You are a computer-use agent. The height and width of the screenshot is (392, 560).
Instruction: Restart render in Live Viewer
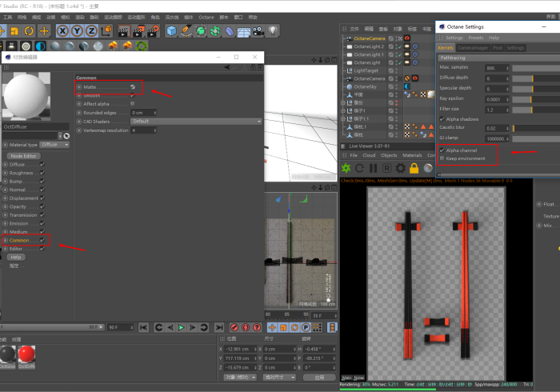359,169
